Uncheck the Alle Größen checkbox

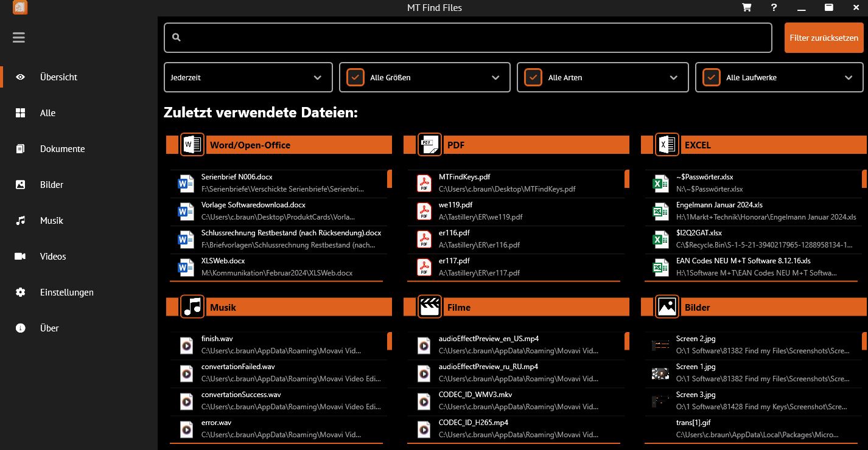pyautogui.click(x=355, y=77)
